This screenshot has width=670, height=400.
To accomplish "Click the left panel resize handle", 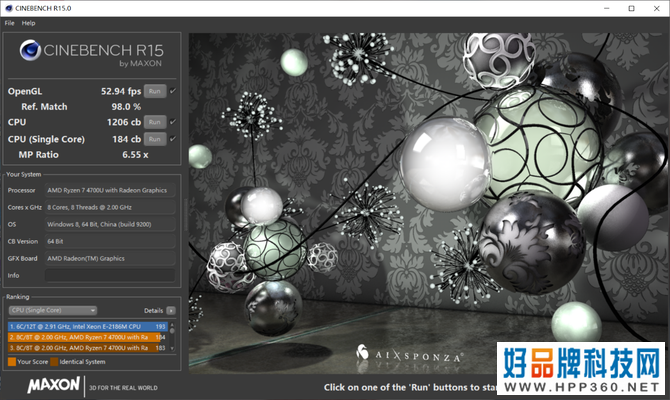I will (185, 214).
